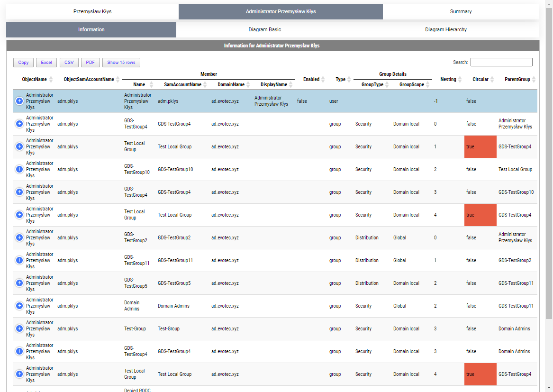Open the Show 15 rows dropdown

pos(121,63)
